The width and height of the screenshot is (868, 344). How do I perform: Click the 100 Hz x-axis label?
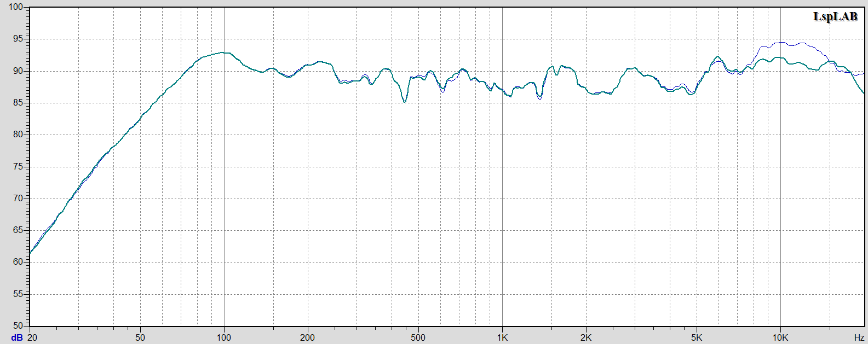coord(224,337)
